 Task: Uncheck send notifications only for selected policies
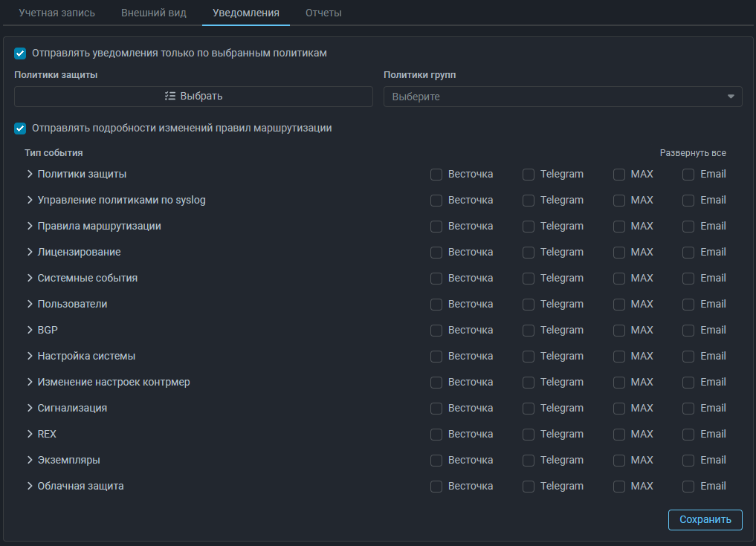[20, 53]
